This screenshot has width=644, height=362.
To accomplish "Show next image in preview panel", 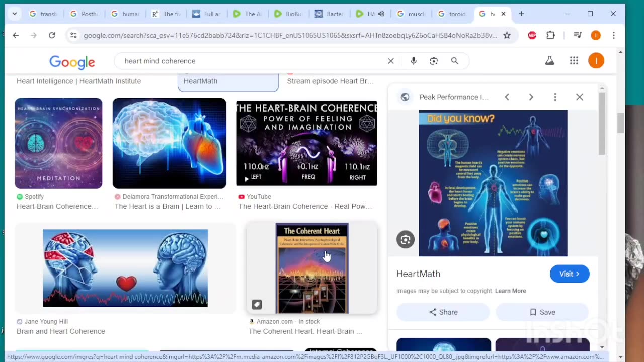I will (531, 97).
